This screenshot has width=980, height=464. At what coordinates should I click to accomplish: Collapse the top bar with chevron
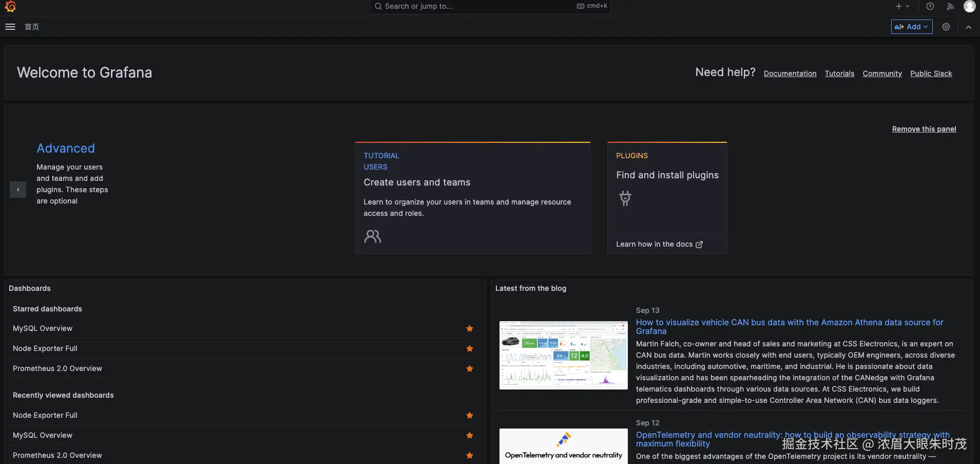click(968, 27)
